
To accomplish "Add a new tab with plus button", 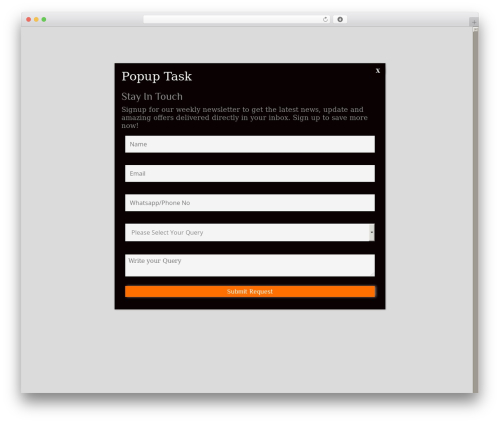I will pos(474,22).
